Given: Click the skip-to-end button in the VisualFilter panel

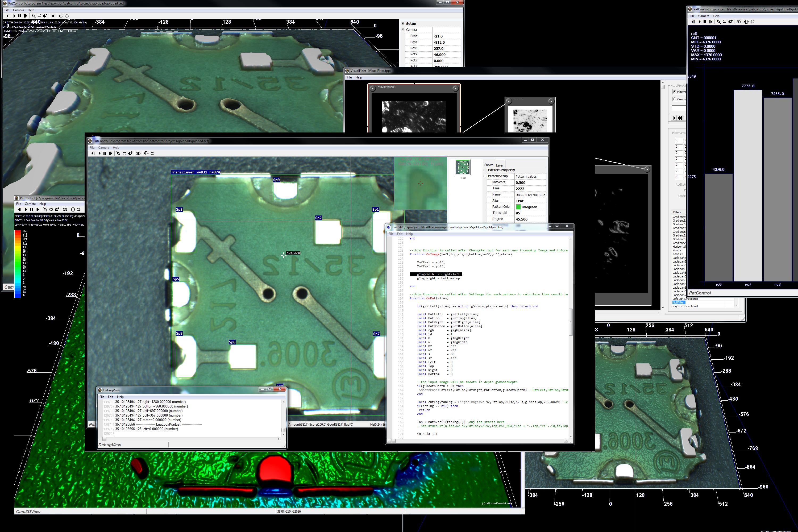Looking at the screenshot, I should point(680,118).
